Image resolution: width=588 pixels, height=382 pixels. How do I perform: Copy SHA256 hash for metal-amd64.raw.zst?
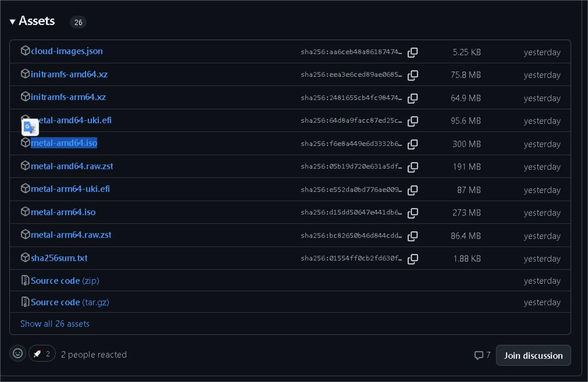click(413, 167)
